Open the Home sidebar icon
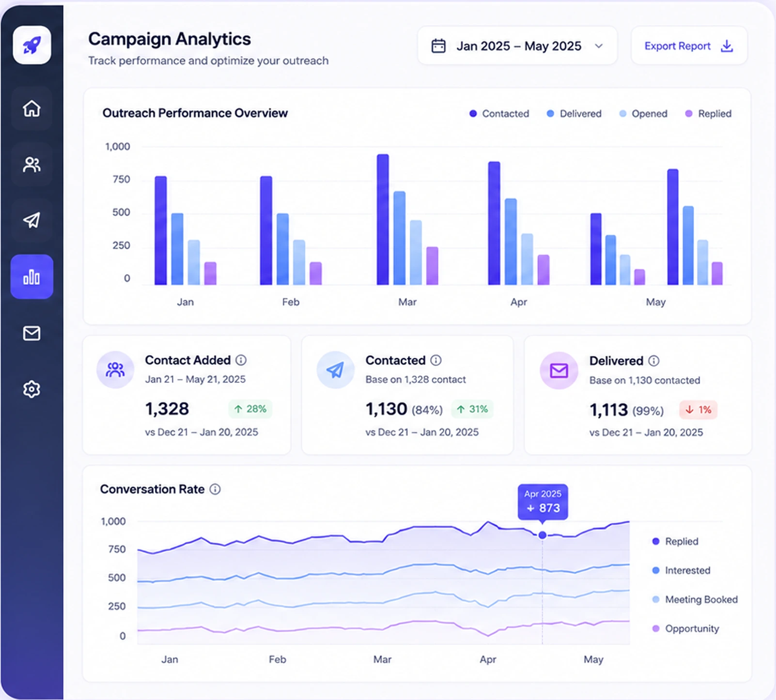Viewport: 776px width, 700px height. pyautogui.click(x=32, y=108)
